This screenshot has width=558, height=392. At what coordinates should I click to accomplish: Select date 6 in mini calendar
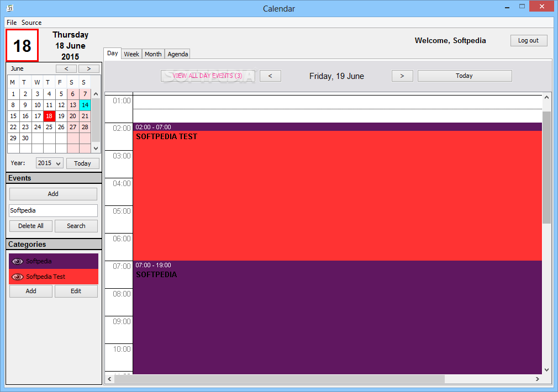(x=73, y=94)
